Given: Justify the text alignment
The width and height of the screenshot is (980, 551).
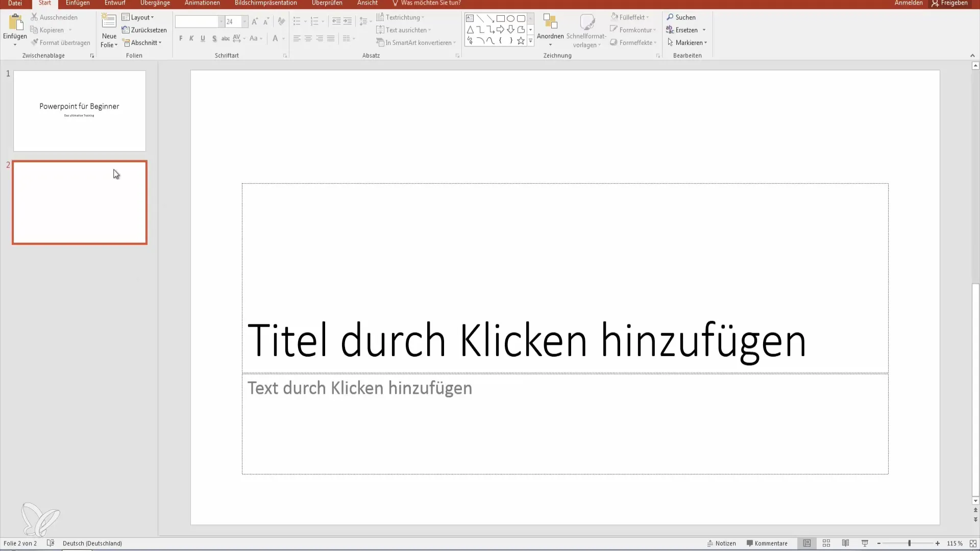Looking at the screenshot, I should tap(331, 38).
